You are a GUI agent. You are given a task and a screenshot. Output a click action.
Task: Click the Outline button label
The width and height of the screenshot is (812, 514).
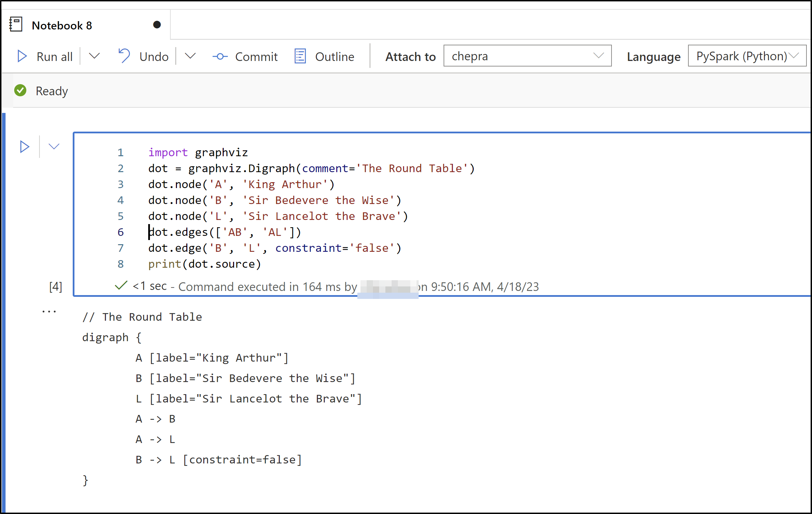334,56
